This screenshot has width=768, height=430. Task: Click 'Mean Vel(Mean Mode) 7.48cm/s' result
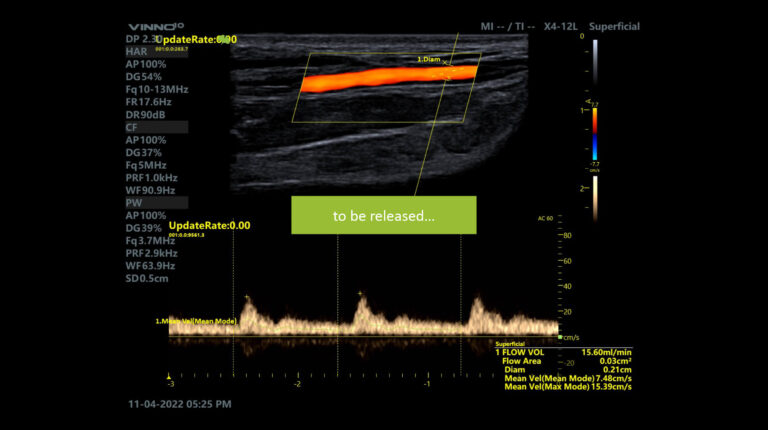(x=568, y=378)
